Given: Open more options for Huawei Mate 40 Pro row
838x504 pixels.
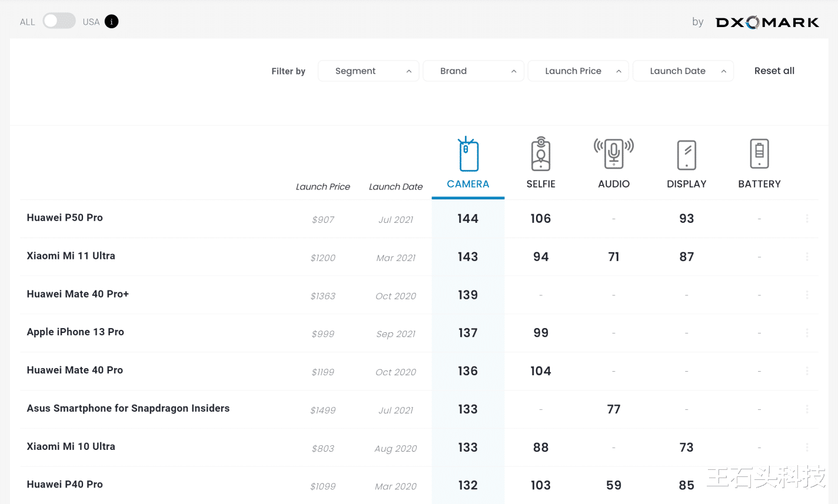Looking at the screenshot, I should [807, 371].
